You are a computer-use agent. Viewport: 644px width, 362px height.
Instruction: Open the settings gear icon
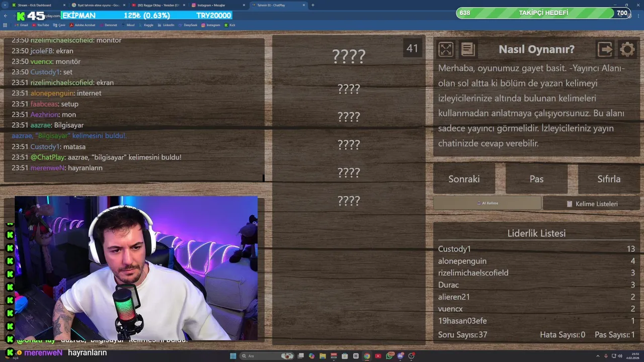627,49
